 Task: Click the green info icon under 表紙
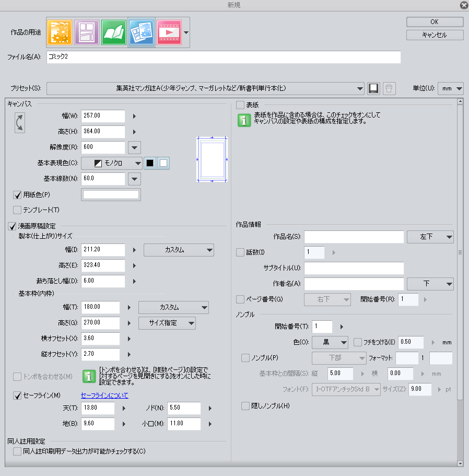[x=244, y=120]
